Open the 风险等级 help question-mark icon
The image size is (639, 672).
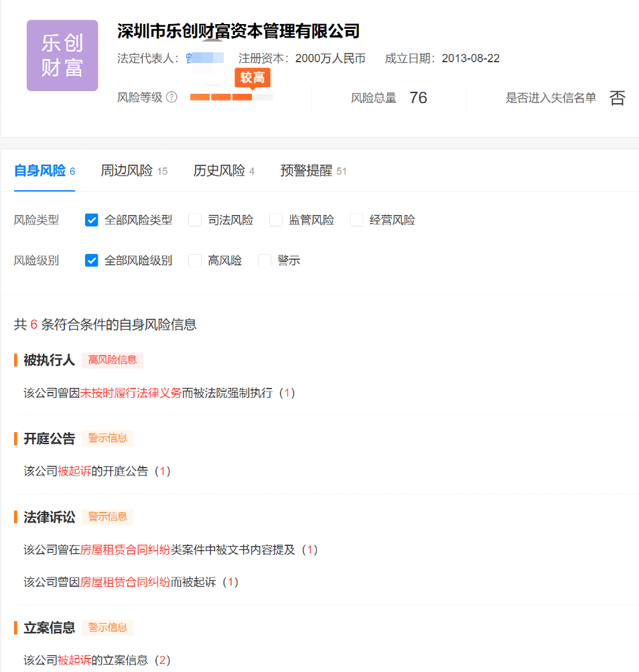171,97
